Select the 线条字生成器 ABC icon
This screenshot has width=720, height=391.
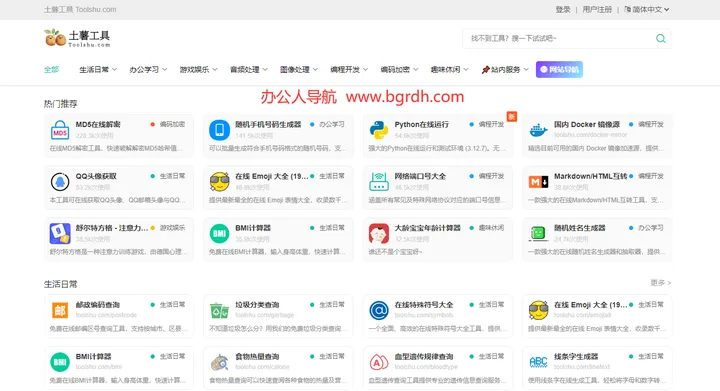(x=538, y=362)
